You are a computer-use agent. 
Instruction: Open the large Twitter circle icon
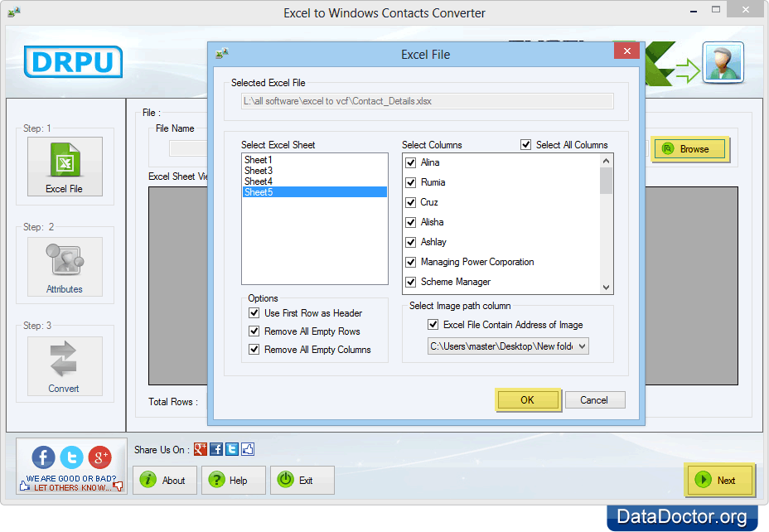coord(71,457)
